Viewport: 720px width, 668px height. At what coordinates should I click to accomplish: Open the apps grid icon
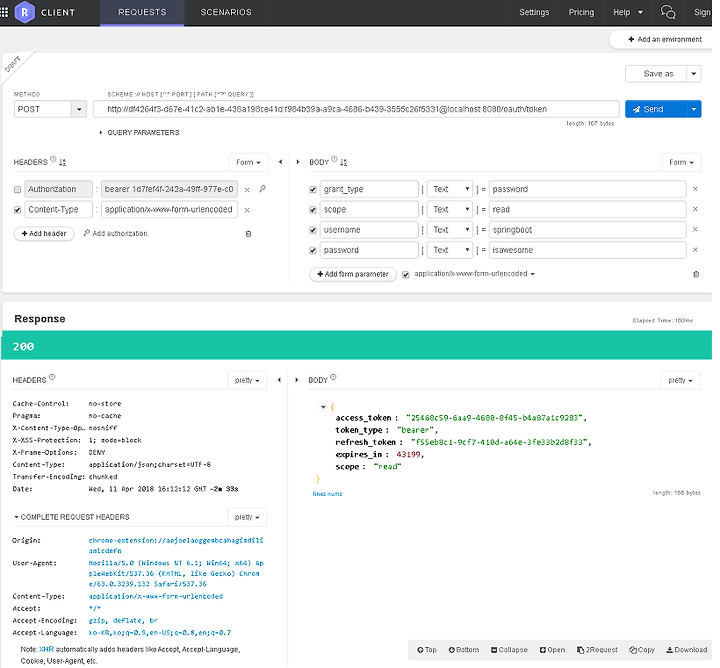[4, 12]
